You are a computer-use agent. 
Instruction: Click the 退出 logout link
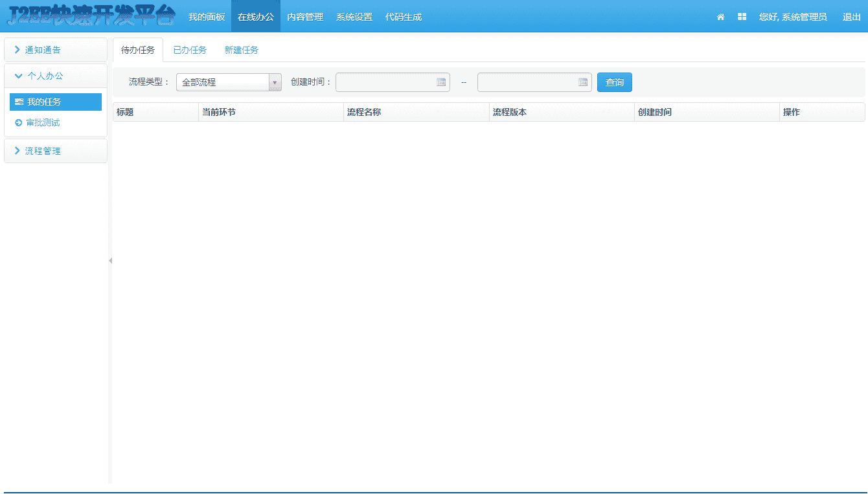(x=851, y=16)
